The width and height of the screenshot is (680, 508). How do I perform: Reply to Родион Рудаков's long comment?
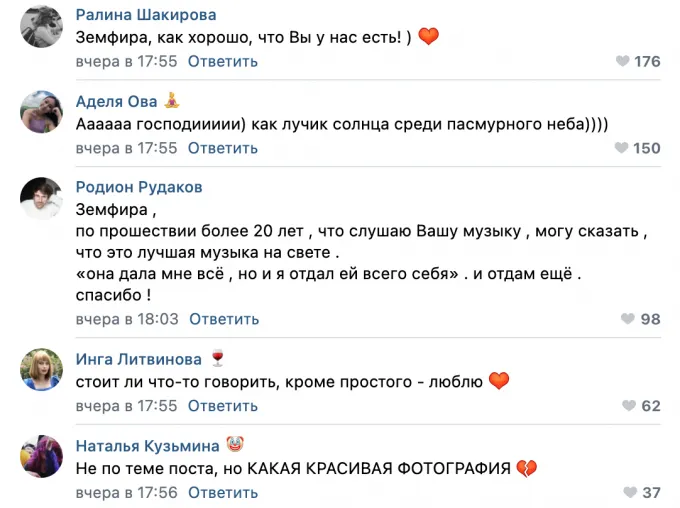pyautogui.click(x=224, y=320)
